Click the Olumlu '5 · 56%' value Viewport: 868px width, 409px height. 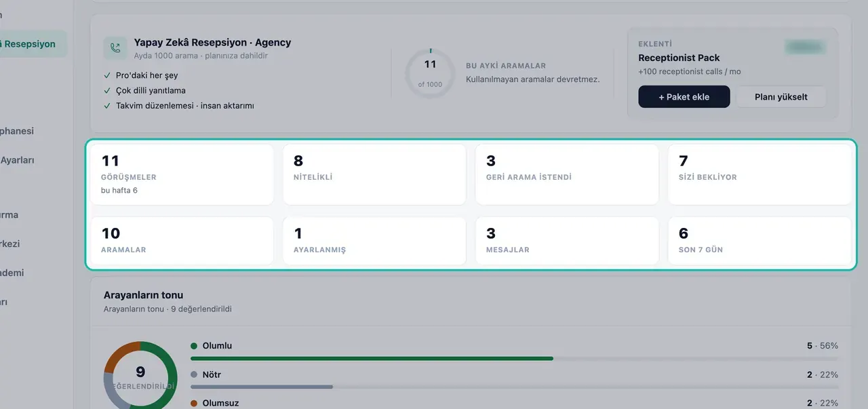coord(823,346)
